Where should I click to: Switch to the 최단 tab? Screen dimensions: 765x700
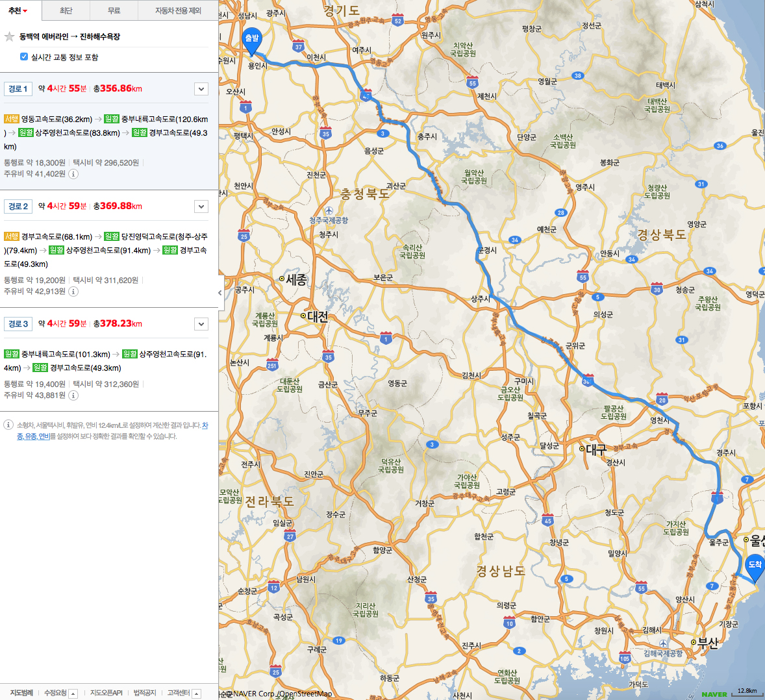[x=66, y=11]
